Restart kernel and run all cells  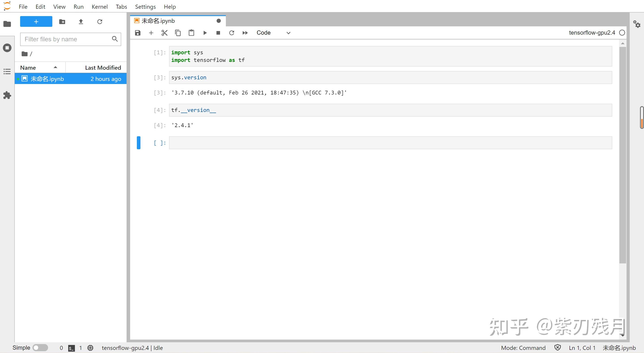pyautogui.click(x=245, y=33)
